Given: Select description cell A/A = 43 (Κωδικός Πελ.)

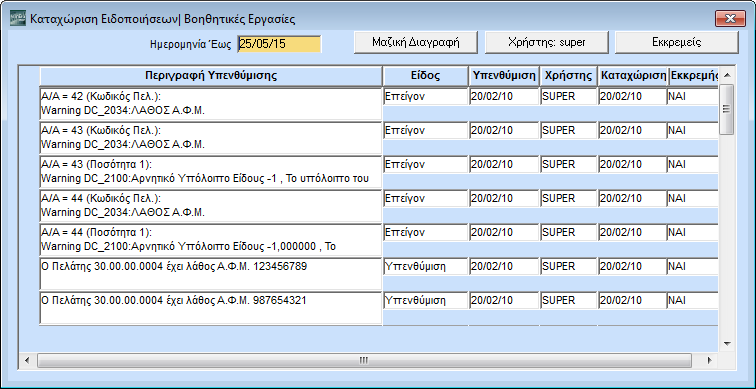Looking at the screenshot, I should [211, 138].
